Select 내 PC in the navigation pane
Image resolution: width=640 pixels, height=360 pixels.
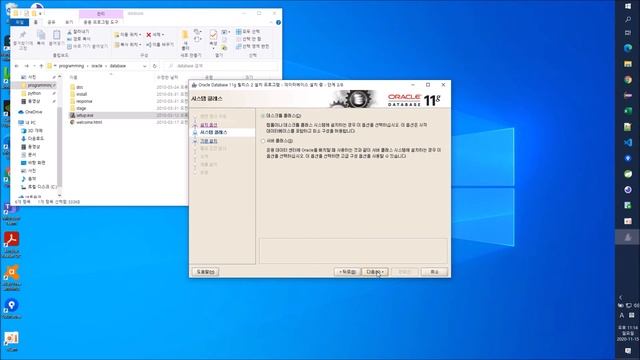(31, 122)
